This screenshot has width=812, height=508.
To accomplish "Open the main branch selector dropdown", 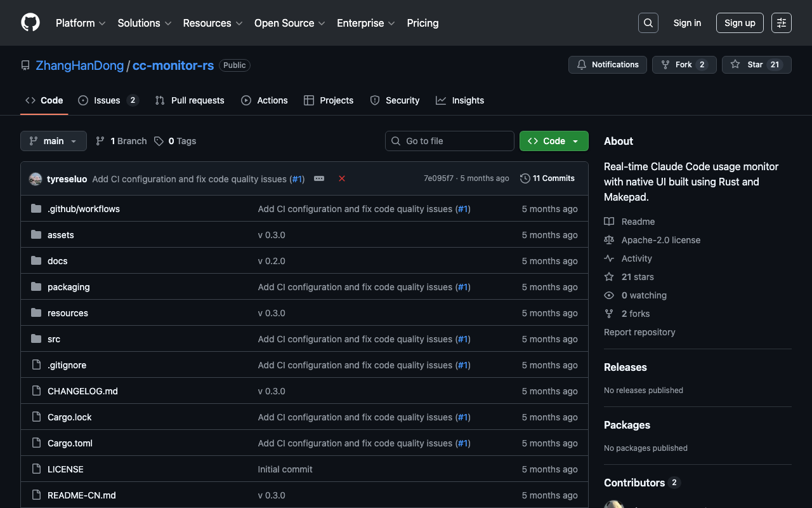I will tap(53, 141).
